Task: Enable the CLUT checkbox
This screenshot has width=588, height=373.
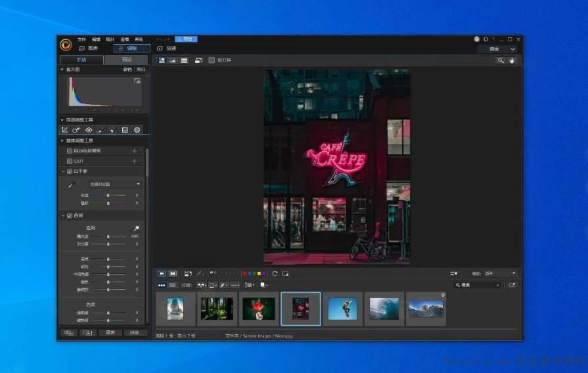Action: 70,161
